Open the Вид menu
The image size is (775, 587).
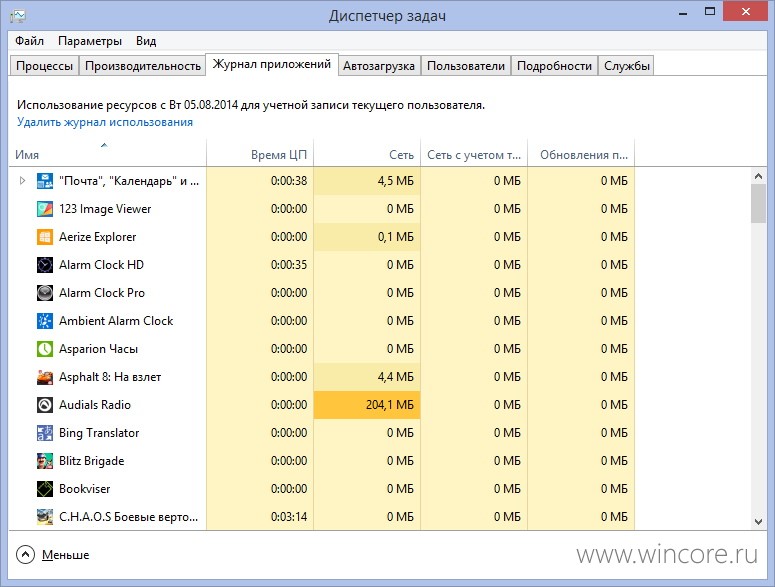[x=146, y=41]
